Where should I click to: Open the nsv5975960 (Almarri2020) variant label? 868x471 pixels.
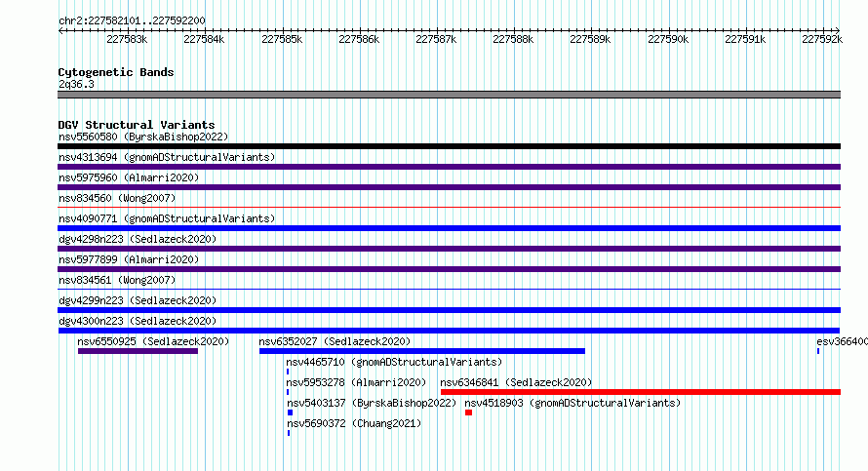(x=129, y=177)
